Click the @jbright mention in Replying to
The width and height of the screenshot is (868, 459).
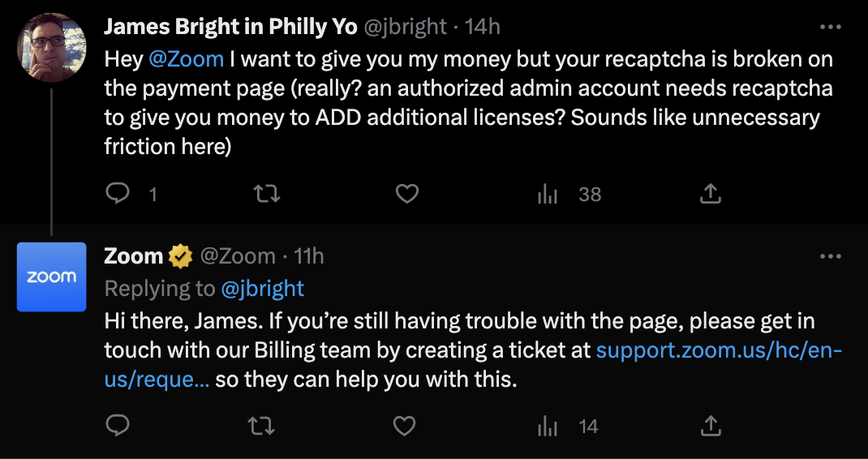(261, 288)
